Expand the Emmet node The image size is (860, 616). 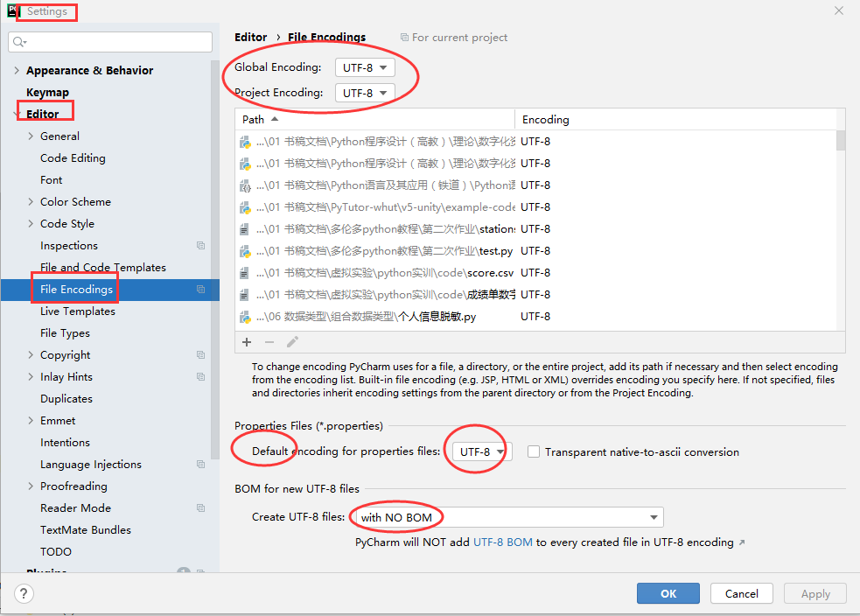click(x=31, y=421)
